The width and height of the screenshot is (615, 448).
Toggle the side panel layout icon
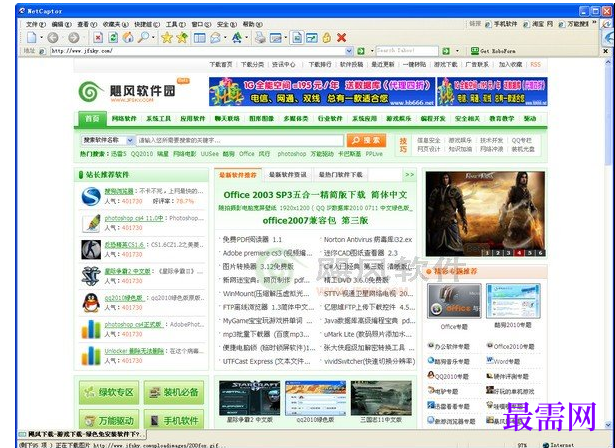200,38
